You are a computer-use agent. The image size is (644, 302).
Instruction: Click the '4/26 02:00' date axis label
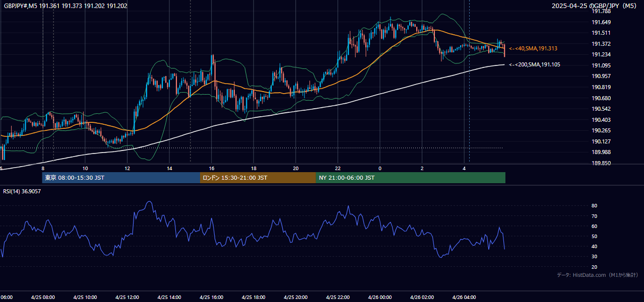pos(422,297)
